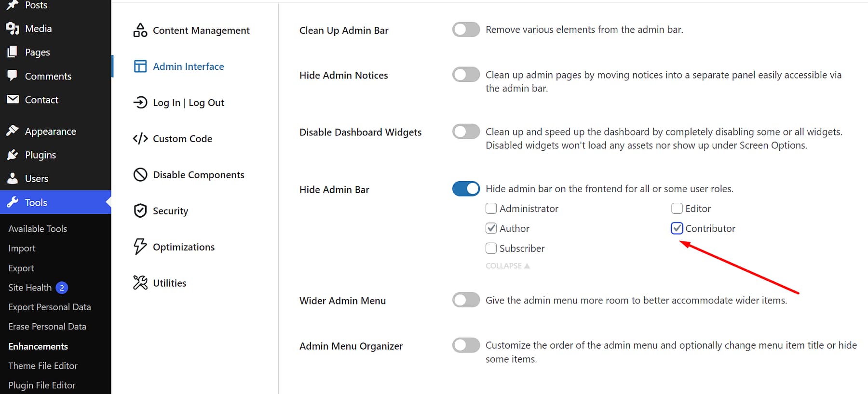868x394 pixels.
Task: Check the Administrator role checkbox
Action: coord(491,208)
